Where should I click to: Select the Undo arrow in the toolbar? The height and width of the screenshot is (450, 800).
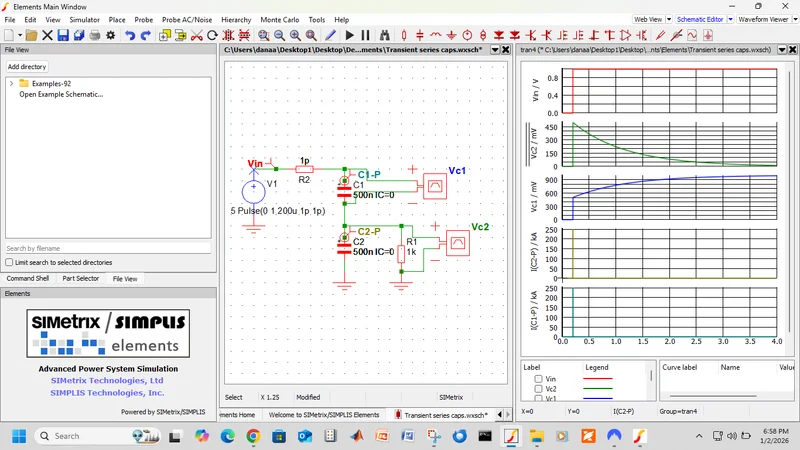tap(130, 35)
